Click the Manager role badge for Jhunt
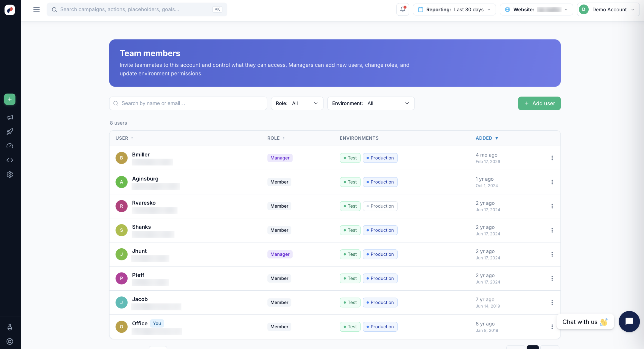Screen dimensions: 644x349 coord(280,254)
